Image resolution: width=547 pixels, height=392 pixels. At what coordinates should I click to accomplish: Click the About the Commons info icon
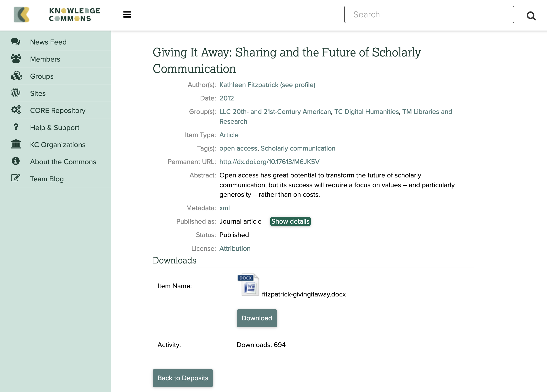[16, 161]
